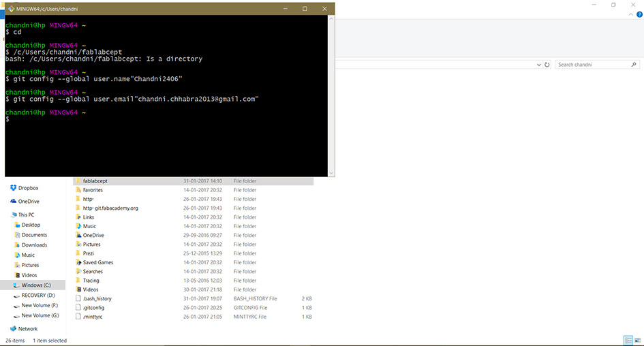The width and height of the screenshot is (644, 346).
Task: Select Windows (C:) drive in sidebar
Action: pyautogui.click(x=33, y=285)
